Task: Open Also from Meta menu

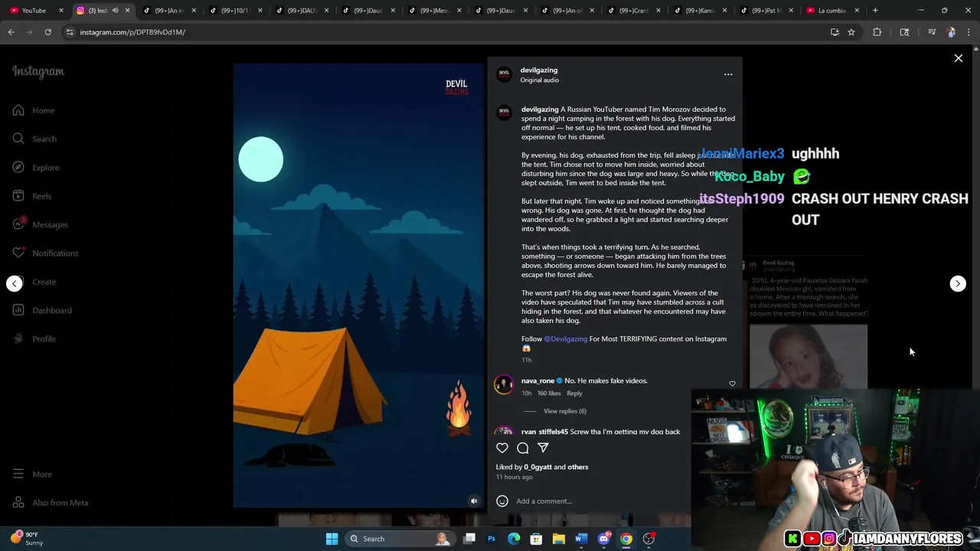Action: click(51, 503)
